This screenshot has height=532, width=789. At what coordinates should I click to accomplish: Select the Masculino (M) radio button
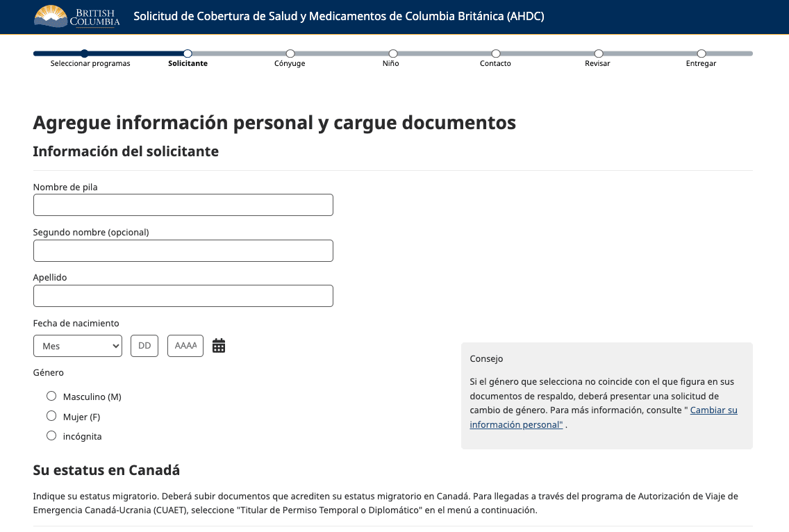pos(51,396)
